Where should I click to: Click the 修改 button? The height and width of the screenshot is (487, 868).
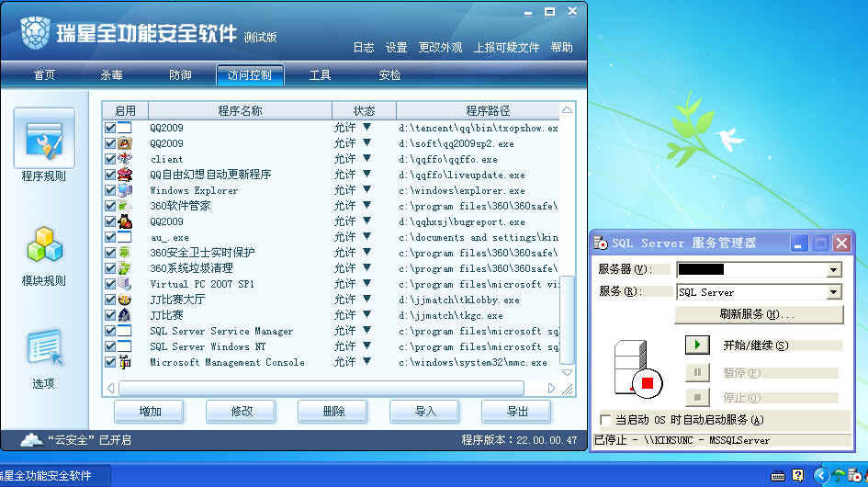tap(242, 412)
